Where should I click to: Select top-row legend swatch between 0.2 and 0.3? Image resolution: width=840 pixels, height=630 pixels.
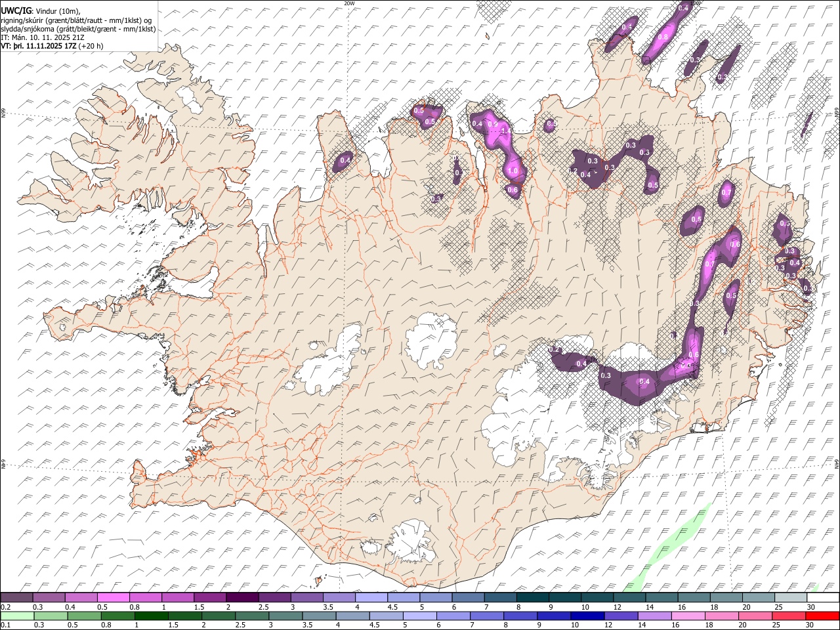(16, 597)
